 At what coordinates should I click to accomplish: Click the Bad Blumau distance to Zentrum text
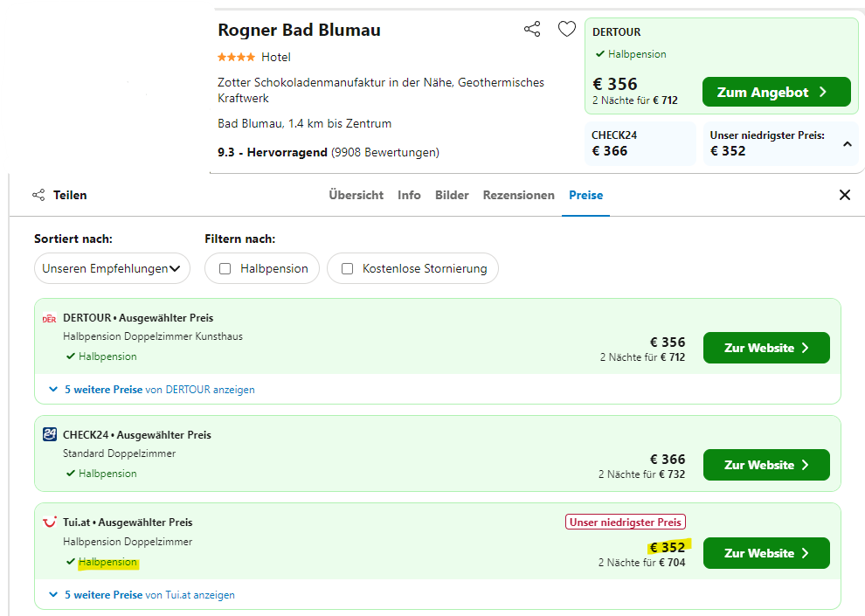tap(305, 123)
